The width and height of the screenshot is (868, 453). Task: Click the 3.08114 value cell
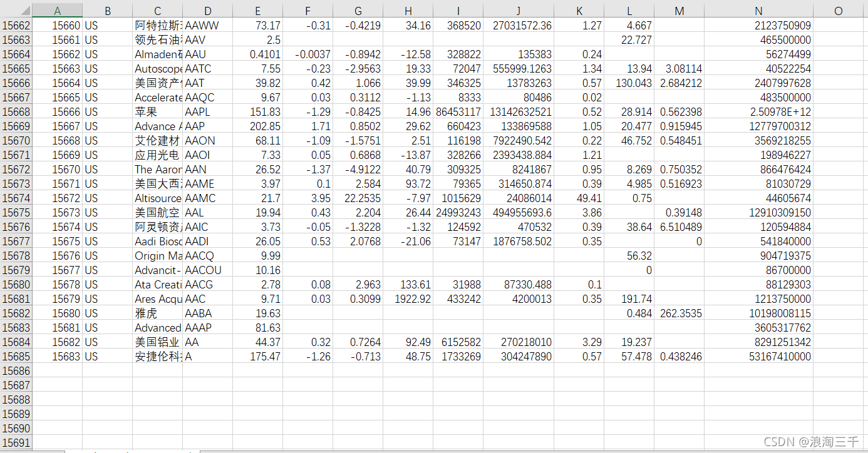(x=679, y=69)
